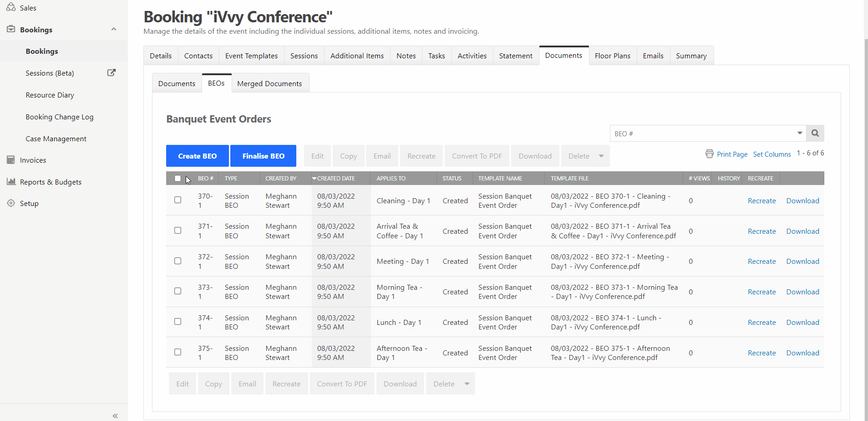Click the Create BEO button
This screenshot has height=421, width=868.
coord(197,156)
